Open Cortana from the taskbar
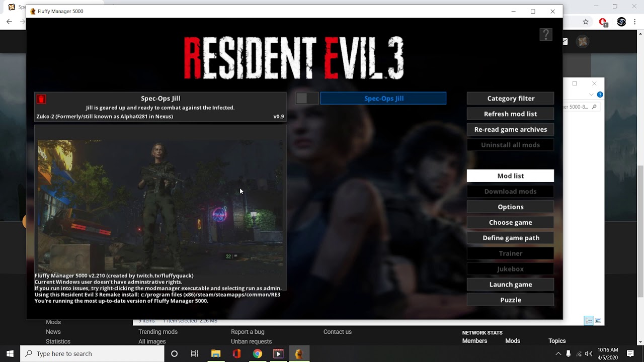 point(175,354)
